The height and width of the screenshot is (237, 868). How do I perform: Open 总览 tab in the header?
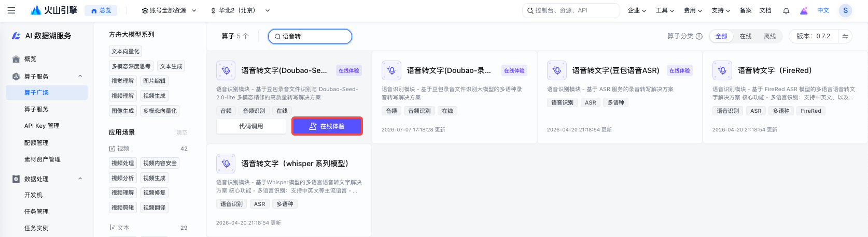[x=101, y=10]
